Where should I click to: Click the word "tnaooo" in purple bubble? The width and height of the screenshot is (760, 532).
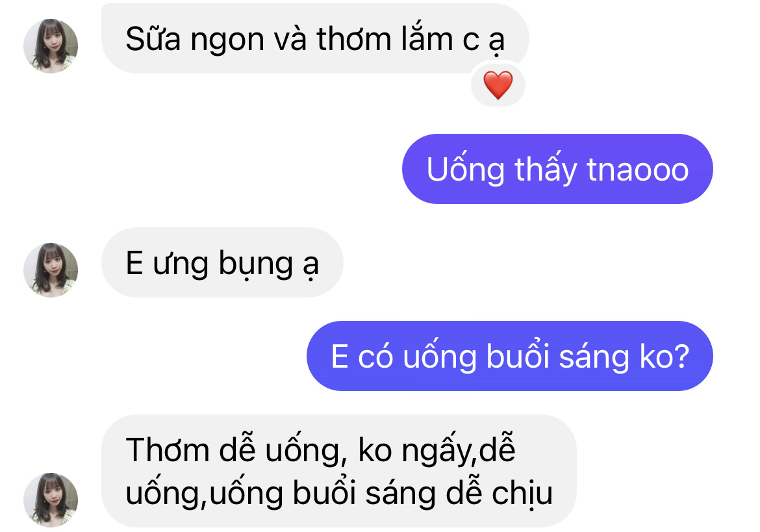click(637, 170)
